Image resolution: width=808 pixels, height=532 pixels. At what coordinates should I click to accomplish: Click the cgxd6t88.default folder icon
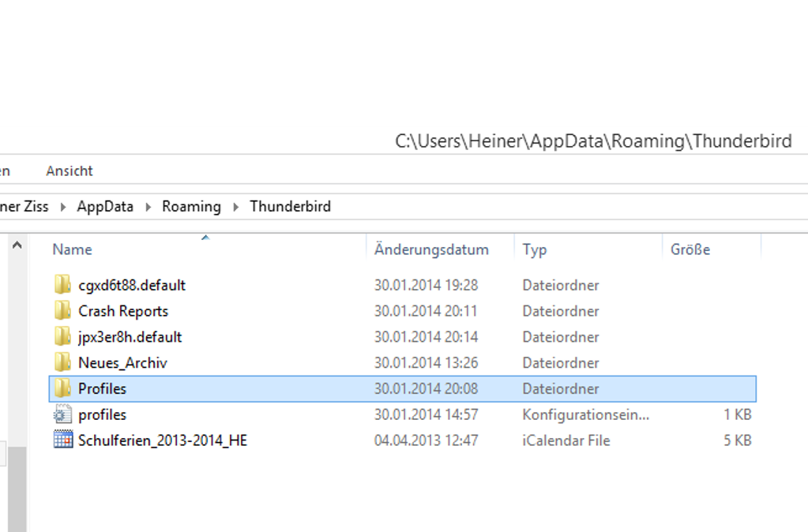(x=63, y=285)
